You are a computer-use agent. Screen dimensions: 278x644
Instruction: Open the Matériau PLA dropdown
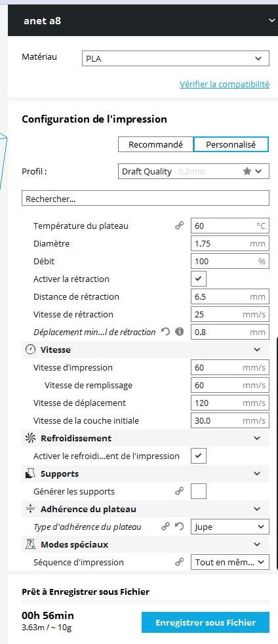[x=175, y=58]
